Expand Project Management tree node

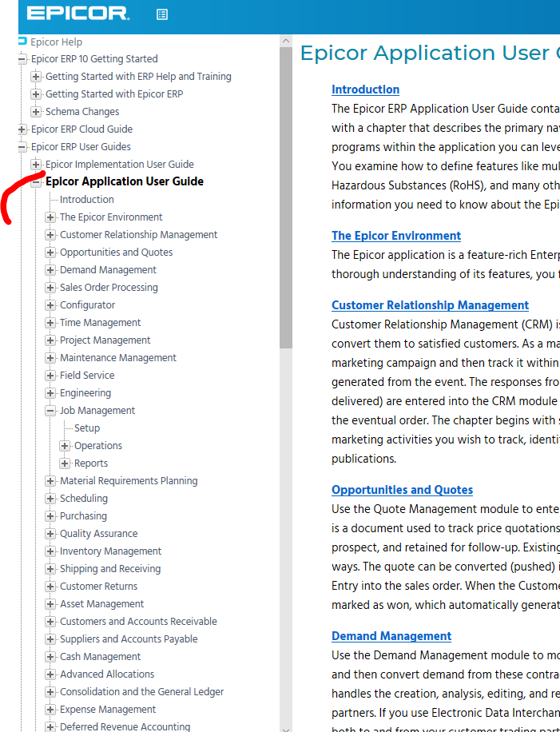50,340
